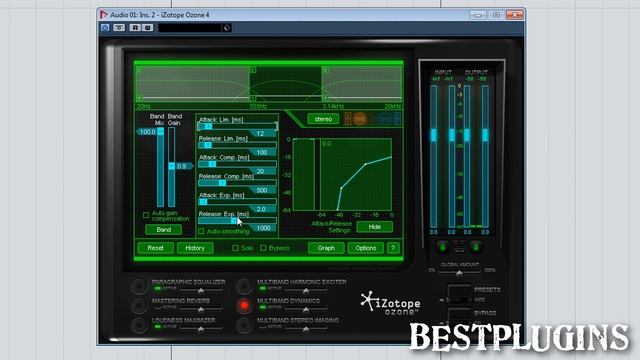Open the Paragraphic Equalizer module round button
Viewport: 640px width, 360px height.
[139, 286]
